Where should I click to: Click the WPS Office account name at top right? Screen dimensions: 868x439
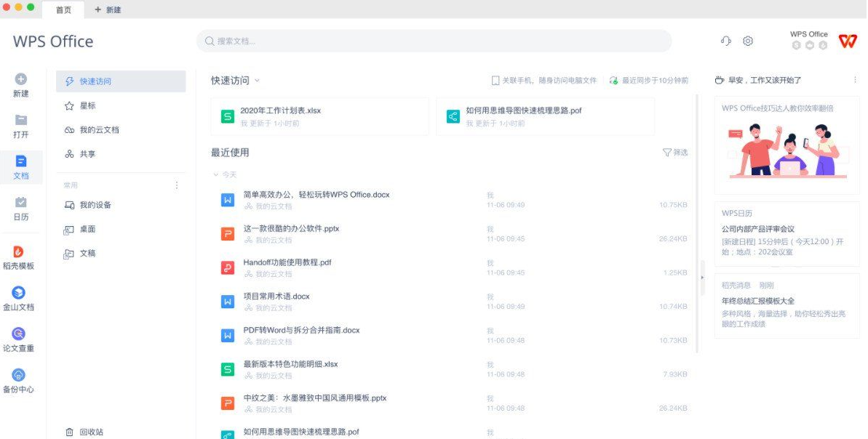click(809, 34)
